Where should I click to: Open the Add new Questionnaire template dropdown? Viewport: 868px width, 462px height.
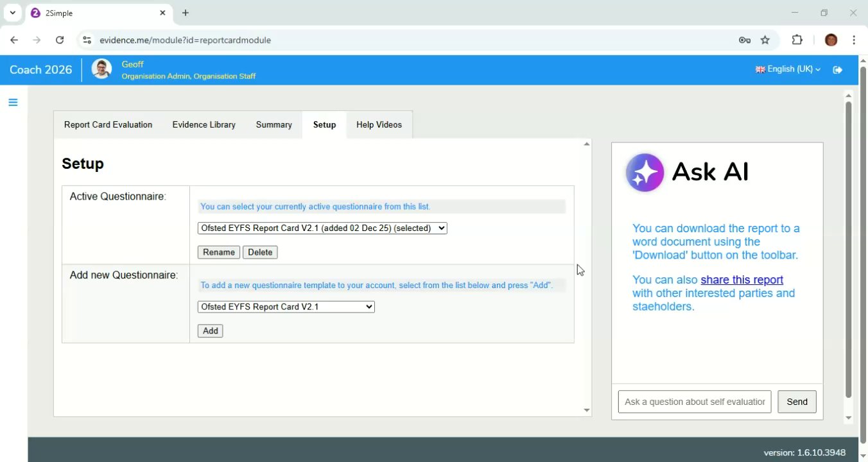(x=286, y=307)
